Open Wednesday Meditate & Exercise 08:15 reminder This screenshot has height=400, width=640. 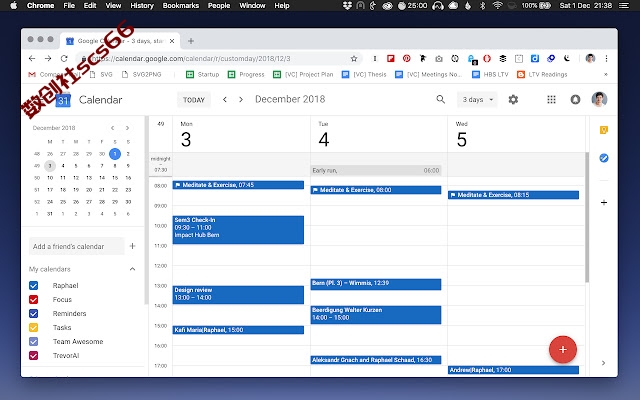[513, 195]
